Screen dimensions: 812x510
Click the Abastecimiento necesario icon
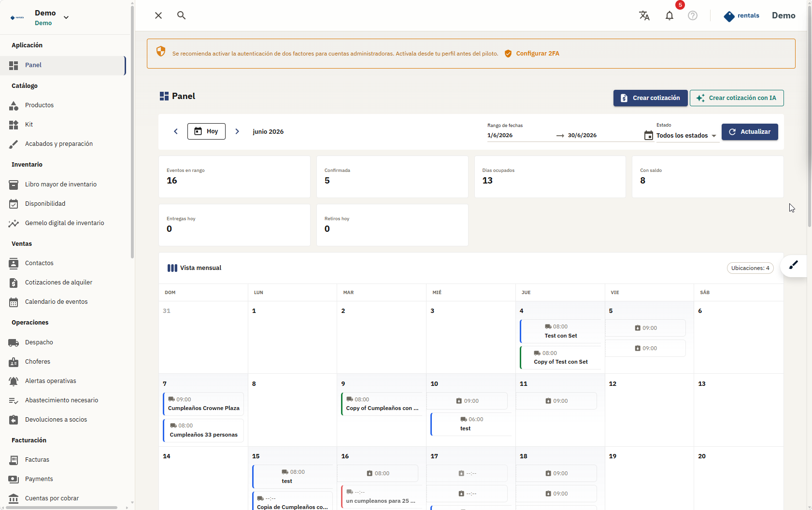coord(14,400)
